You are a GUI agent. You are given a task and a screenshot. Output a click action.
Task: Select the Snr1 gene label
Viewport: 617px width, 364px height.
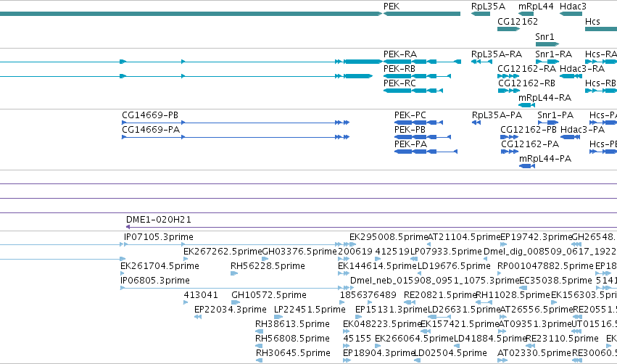(x=544, y=36)
